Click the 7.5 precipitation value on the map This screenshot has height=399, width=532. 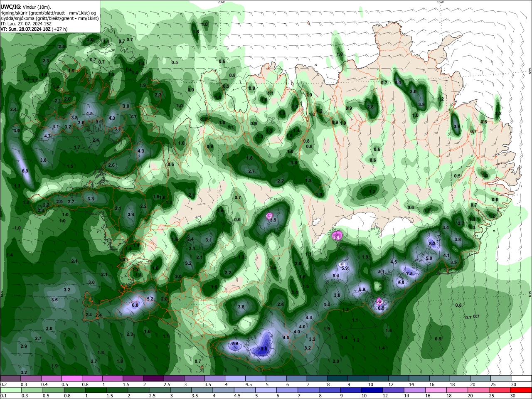[409, 273]
